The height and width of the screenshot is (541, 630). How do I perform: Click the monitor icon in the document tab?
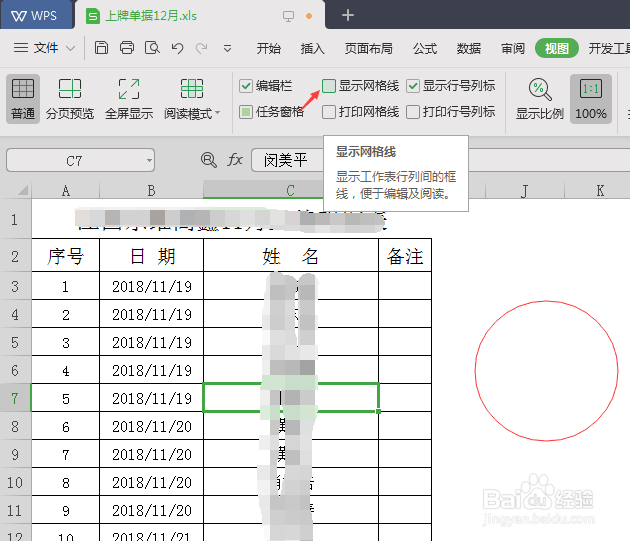288,16
